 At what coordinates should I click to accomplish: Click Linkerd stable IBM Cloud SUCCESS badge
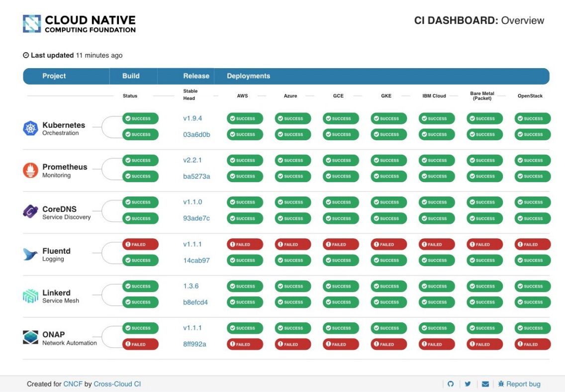436,286
